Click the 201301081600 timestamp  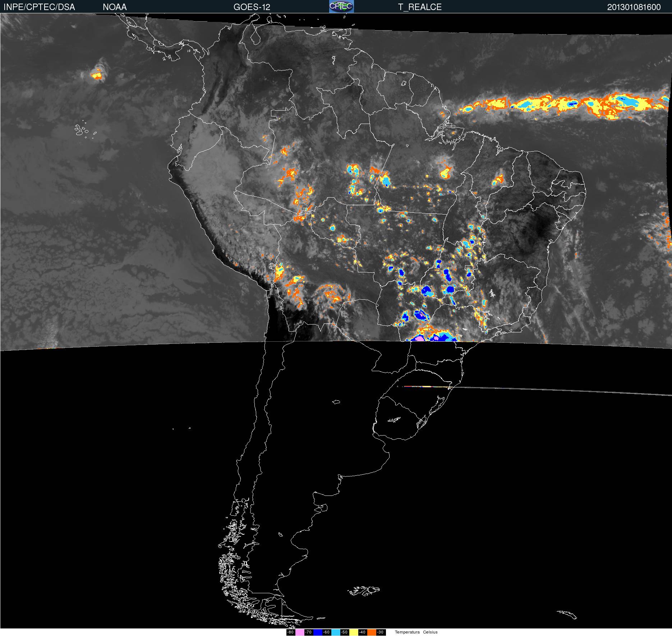[x=634, y=7]
